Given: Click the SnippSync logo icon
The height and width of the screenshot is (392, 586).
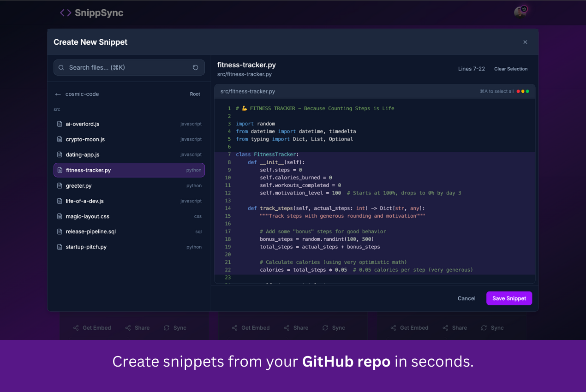Looking at the screenshot, I should coord(66,13).
